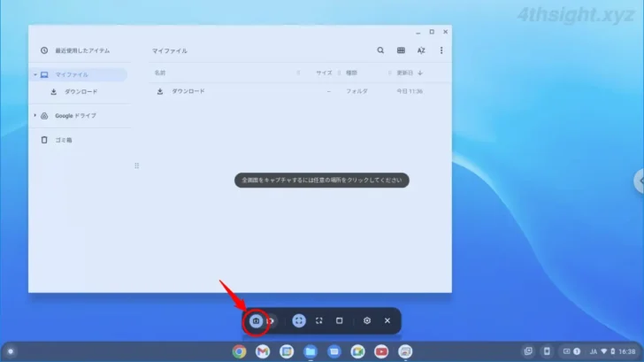Image resolution: width=644 pixels, height=362 pixels.
Task: Click フォルダ type cell of ダウンロード
Action: (x=356, y=91)
